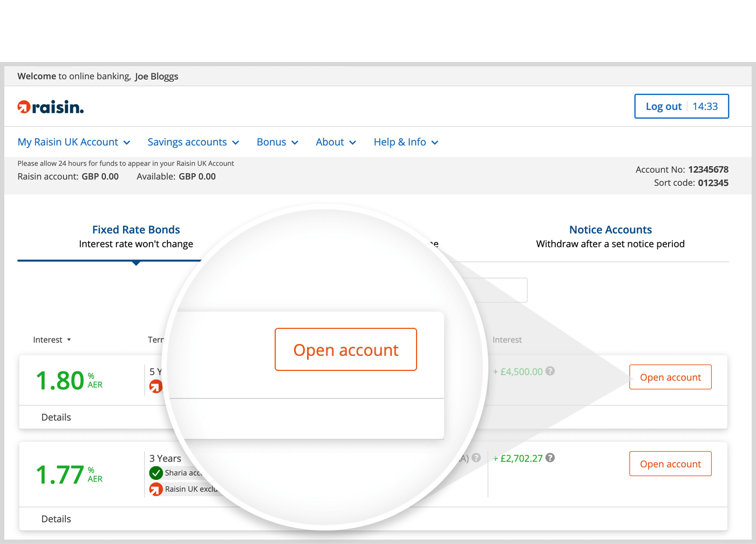Open the Help & Info menu
756x544 pixels.
tap(406, 142)
